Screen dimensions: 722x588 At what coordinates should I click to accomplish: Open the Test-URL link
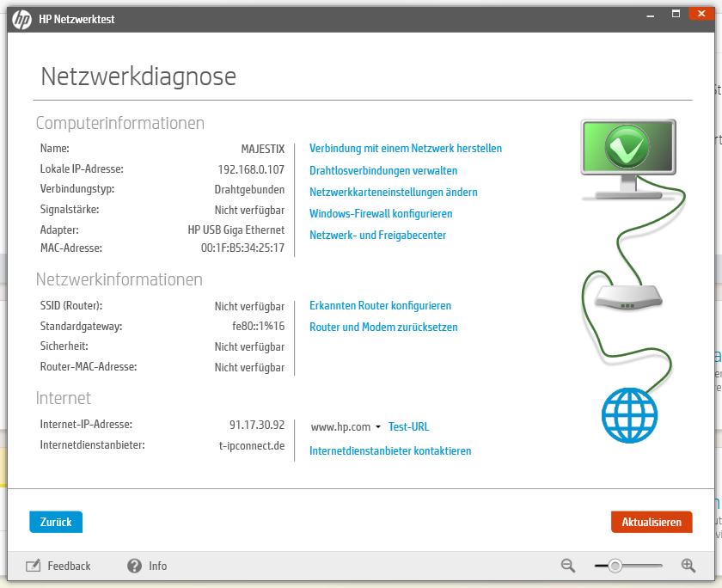click(408, 426)
